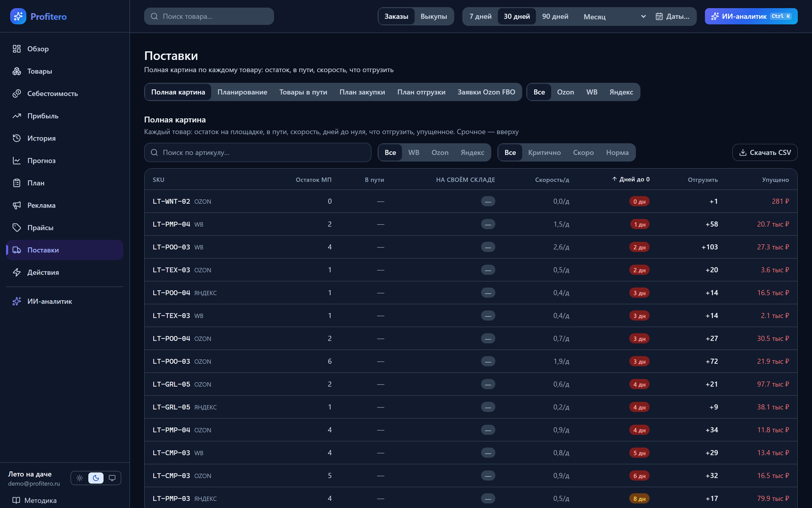
Task: Open План via clipboard icon
Action: point(17,183)
